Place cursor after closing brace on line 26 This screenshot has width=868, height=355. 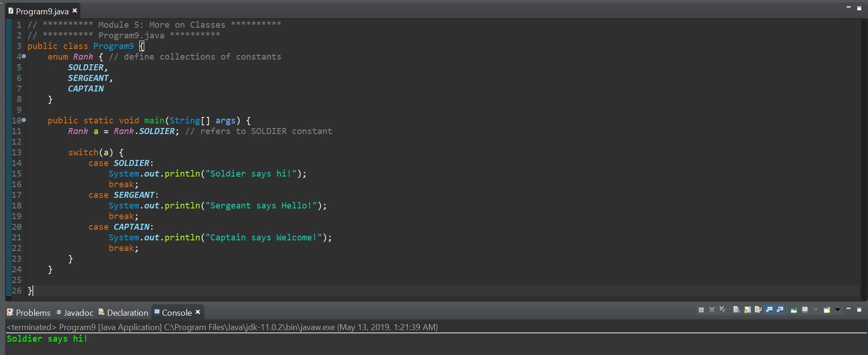point(33,291)
